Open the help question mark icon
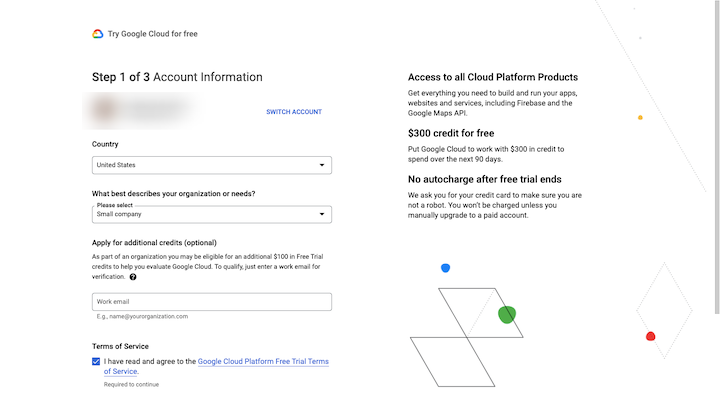This screenshot has width=720, height=395. pyautogui.click(x=133, y=277)
